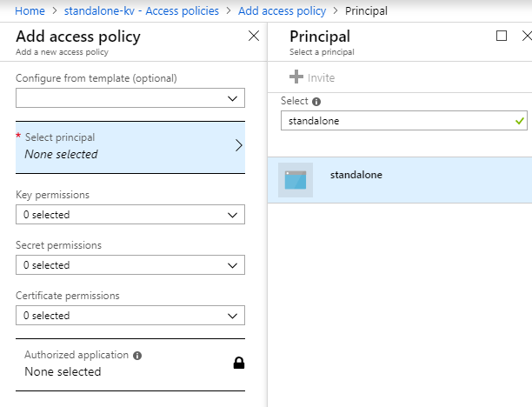Click the Invite plus icon

(296, 77)
